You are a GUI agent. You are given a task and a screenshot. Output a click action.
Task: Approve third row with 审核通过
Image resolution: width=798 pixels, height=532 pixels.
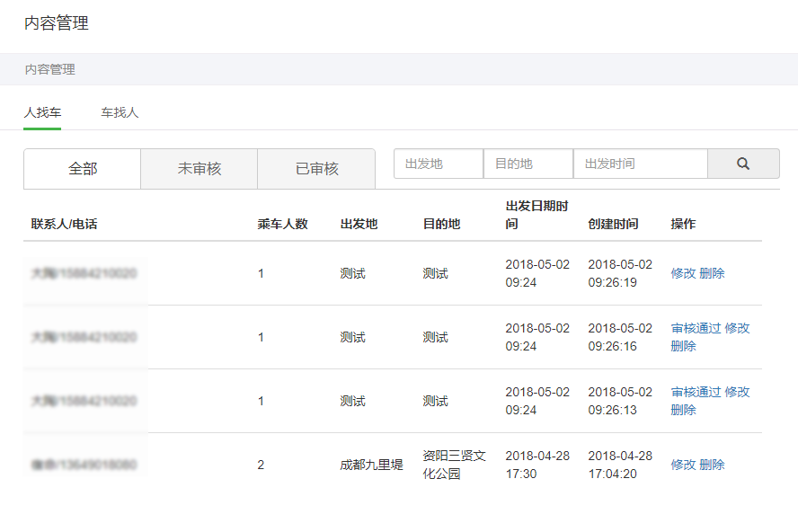click(696, 392)
